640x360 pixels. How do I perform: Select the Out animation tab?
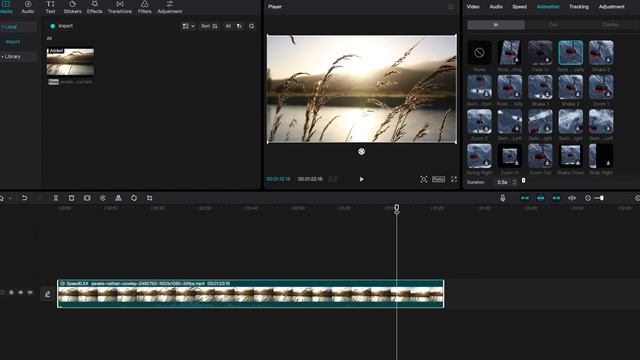click(553, 25)
